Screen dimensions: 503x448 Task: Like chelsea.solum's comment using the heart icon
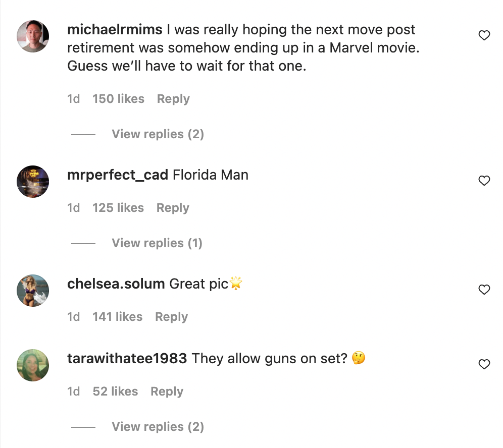(484, 290)
